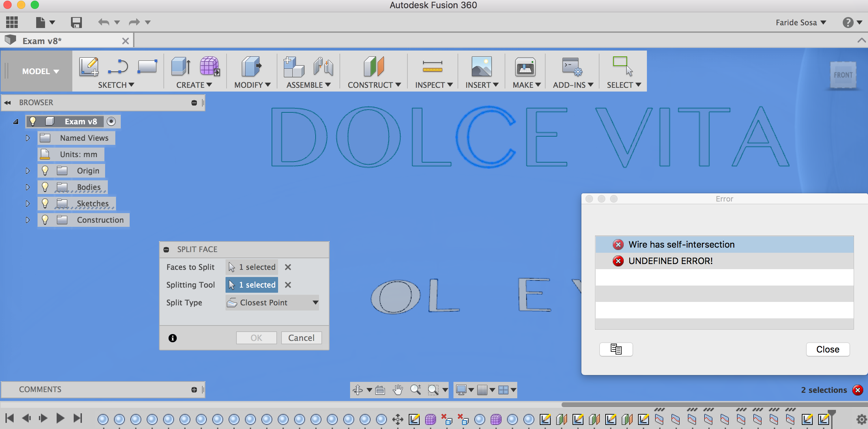This screenshot has width=868, height=429.
Task: Click the Scripts and Add-Ins icon
Action: coord(572,67)
